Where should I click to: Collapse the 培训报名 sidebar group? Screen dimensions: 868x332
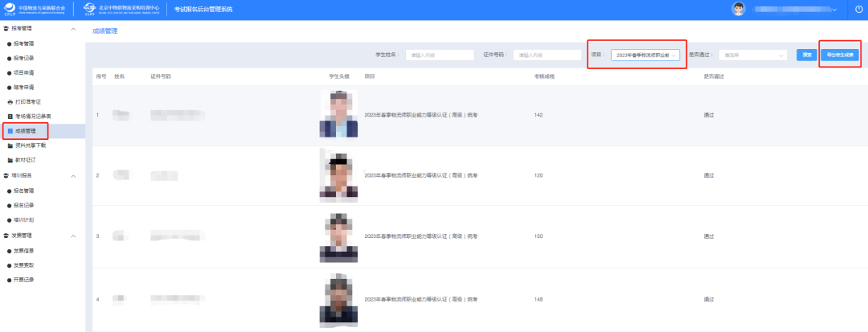(74, 175)
